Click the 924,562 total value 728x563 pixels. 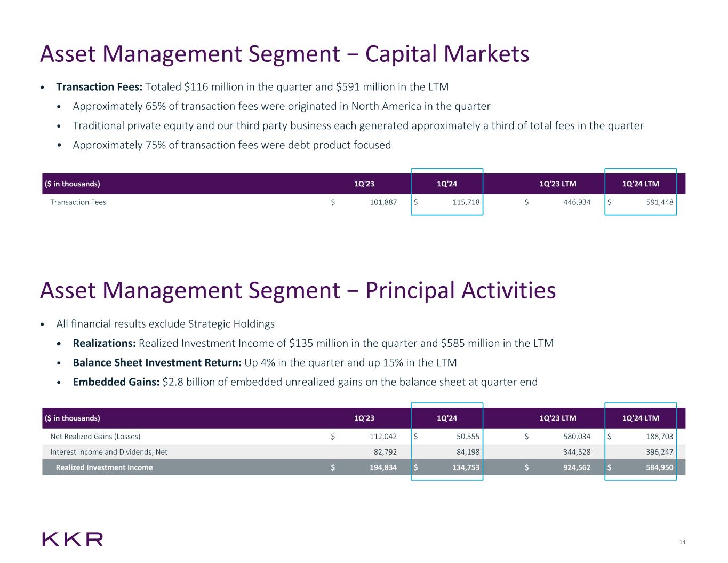pyautogui.click(x=573, y=467)
